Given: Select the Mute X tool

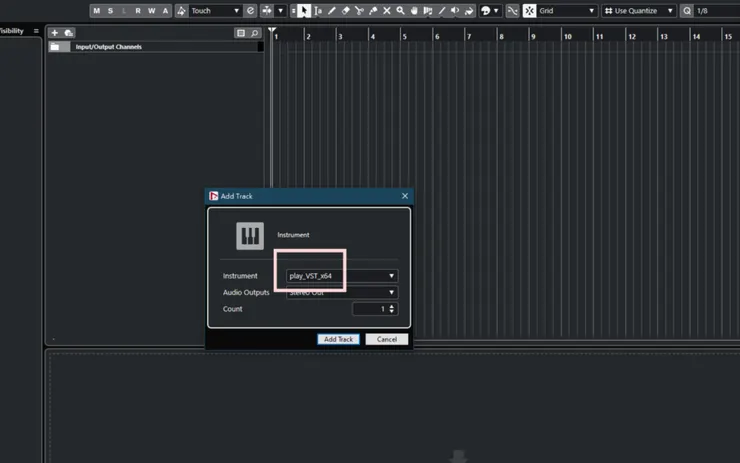Looking at the screenshot, I should click(x=387, y=10).
